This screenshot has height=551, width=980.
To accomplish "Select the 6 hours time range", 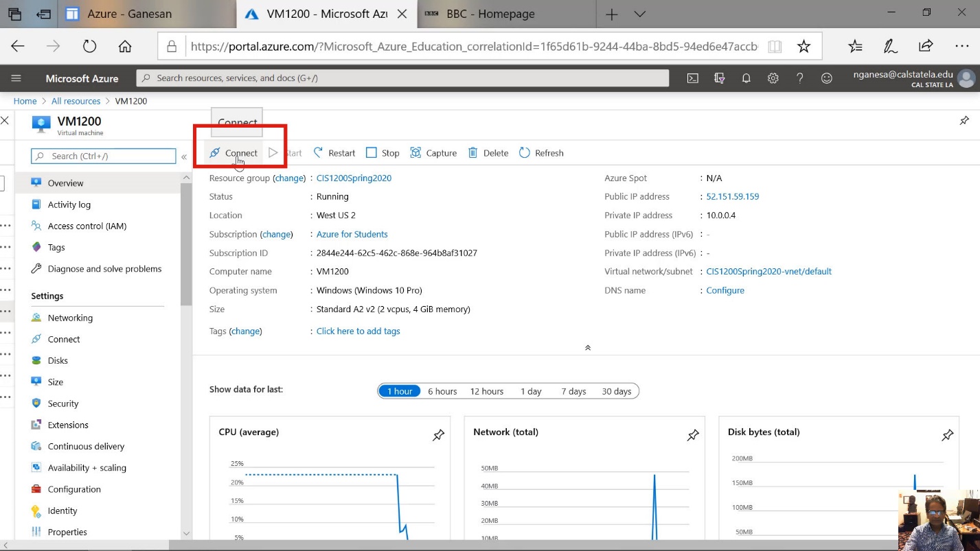I will pyautogui.click(x=442, y=391).
